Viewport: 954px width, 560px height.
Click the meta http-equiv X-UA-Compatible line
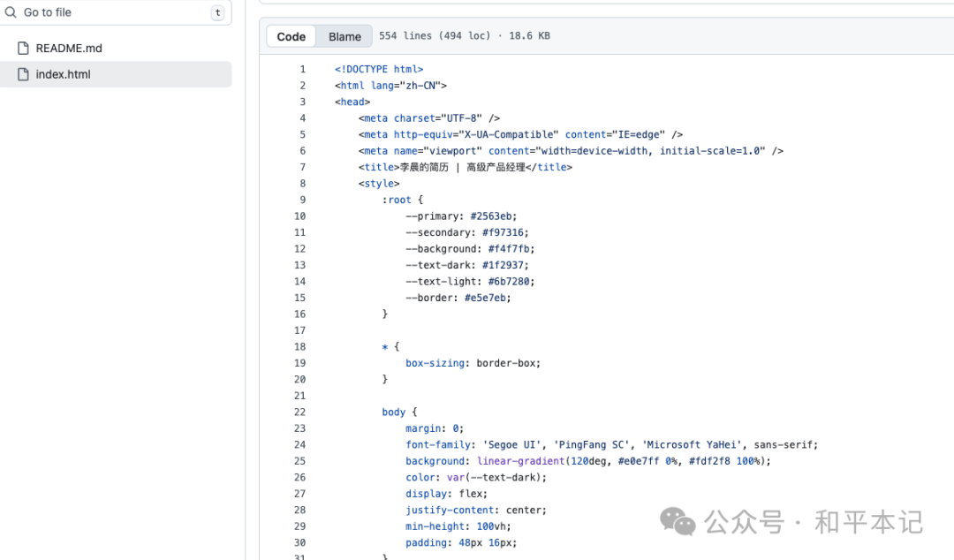click(520, 134)
